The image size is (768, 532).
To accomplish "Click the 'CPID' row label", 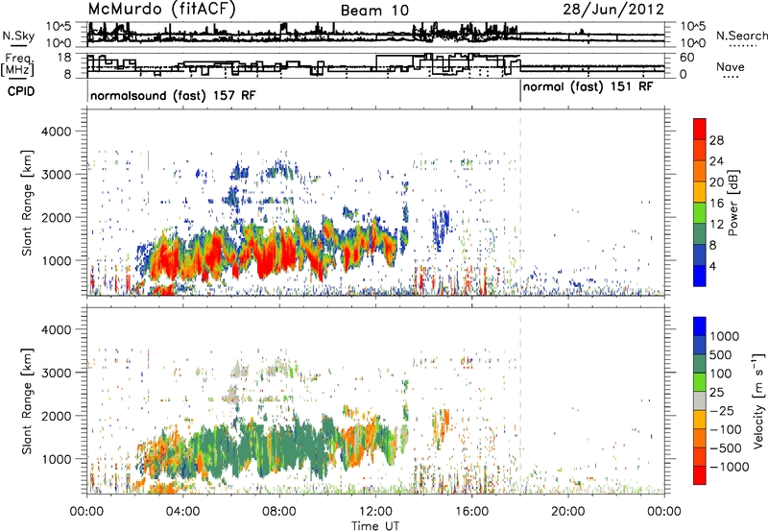I will coord(21,91).
